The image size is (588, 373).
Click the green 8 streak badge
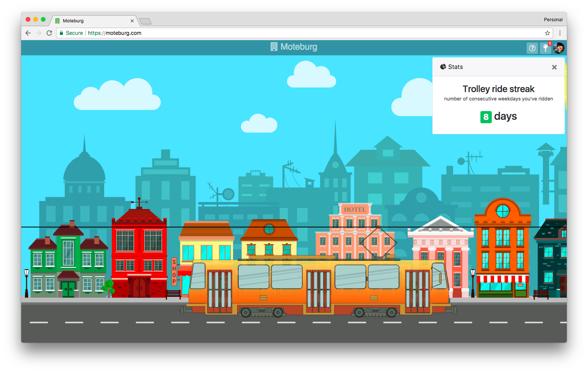(x=486, y=117)
